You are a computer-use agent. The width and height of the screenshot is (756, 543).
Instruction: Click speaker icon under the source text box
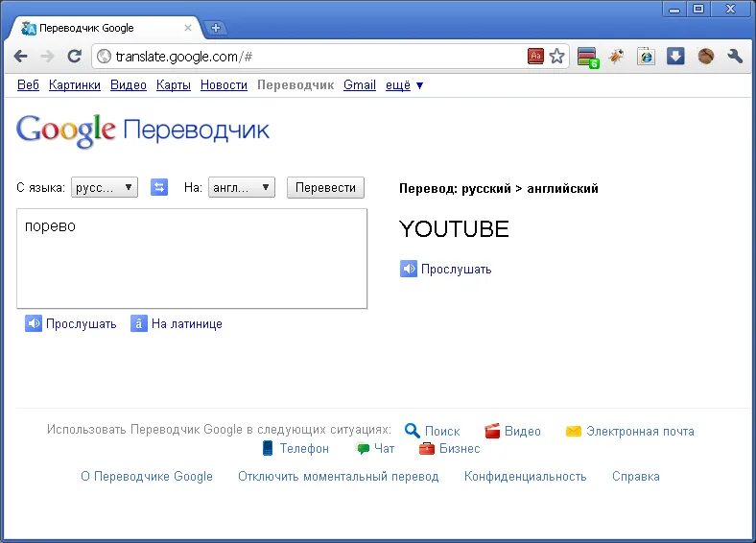coord(34,323)
